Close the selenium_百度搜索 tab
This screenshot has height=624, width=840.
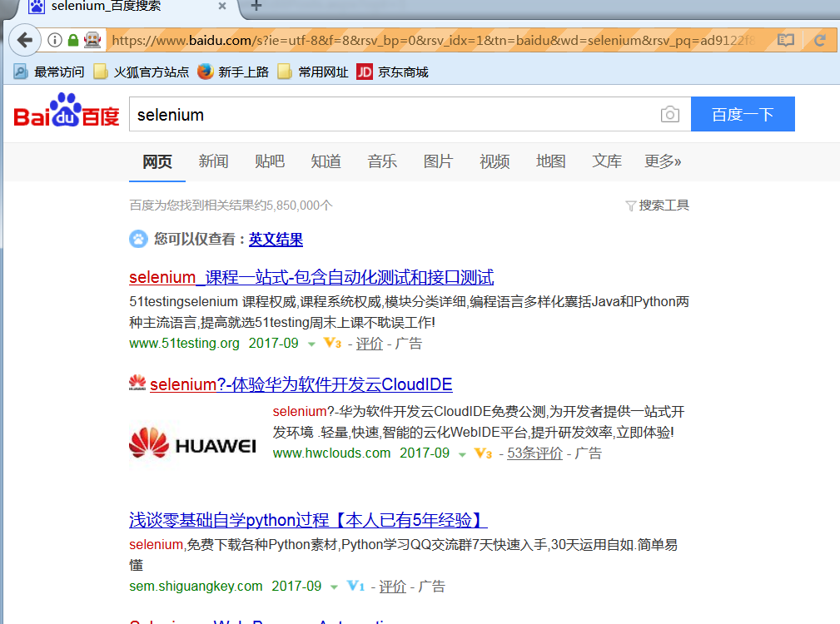[x=222, y=6]
